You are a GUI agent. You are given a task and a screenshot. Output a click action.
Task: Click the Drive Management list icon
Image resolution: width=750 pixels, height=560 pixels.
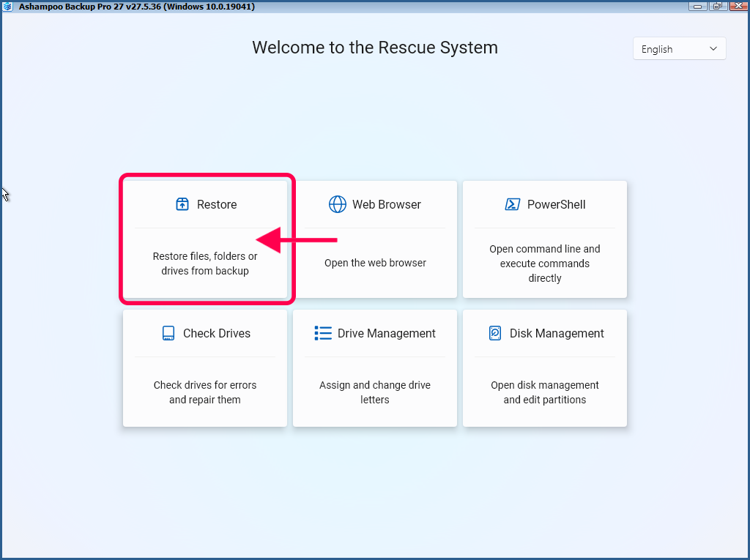[323, 333]
